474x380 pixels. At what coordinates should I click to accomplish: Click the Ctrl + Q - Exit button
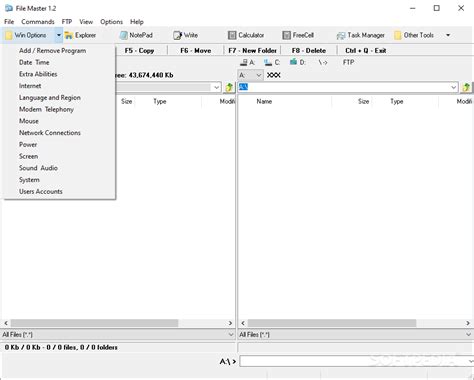(366, 51)
